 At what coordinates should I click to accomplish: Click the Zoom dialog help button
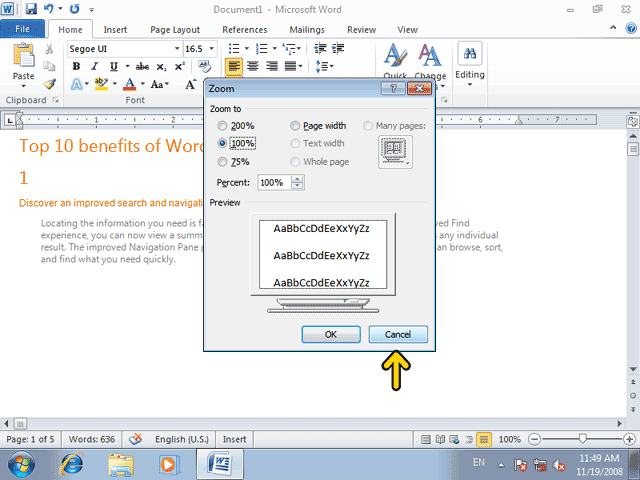[x=393, y=88]
